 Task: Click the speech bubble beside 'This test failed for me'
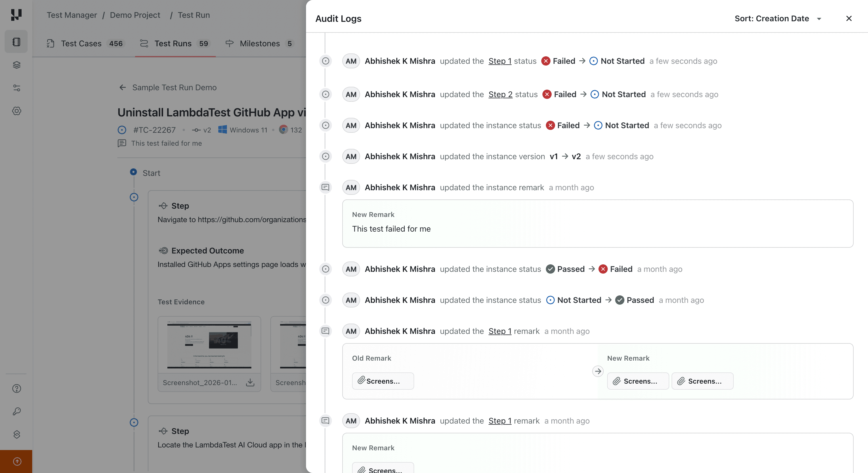coord(122,143)
